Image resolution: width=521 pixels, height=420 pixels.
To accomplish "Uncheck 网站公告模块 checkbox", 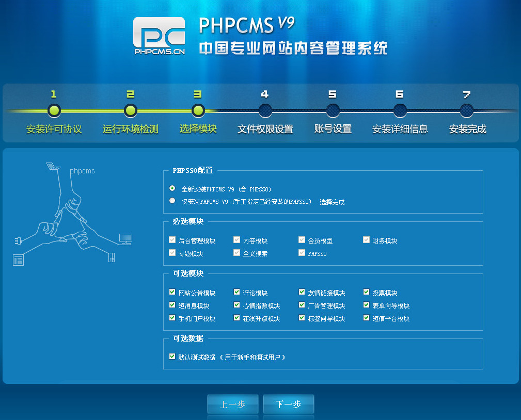I will tap(172, 292).
